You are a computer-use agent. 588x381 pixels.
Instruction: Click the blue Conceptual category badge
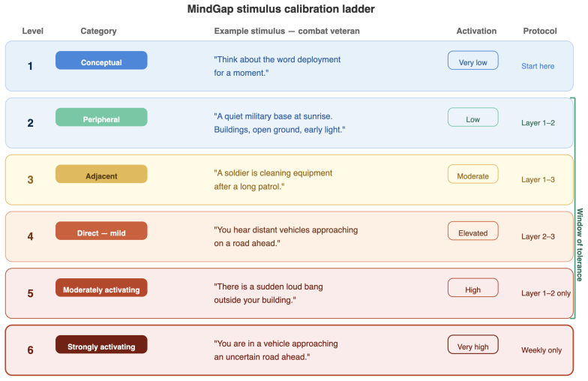click(x=101, y=60)
